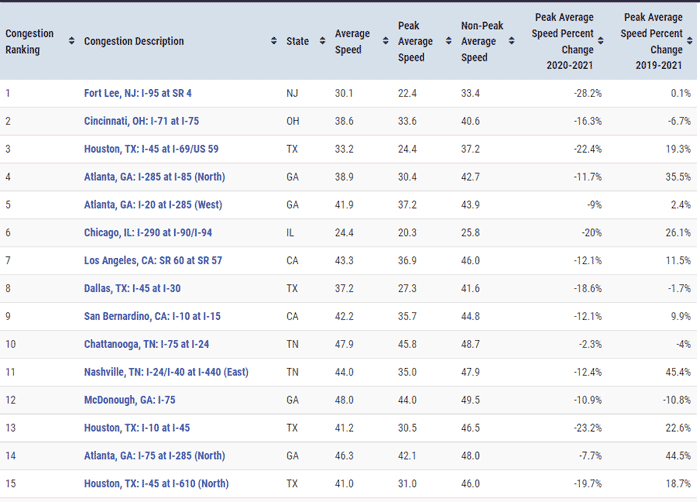This screenshot has width=700, height=502.
Task: Select non-peak speed value 49.5
Action: click(471, 400)
